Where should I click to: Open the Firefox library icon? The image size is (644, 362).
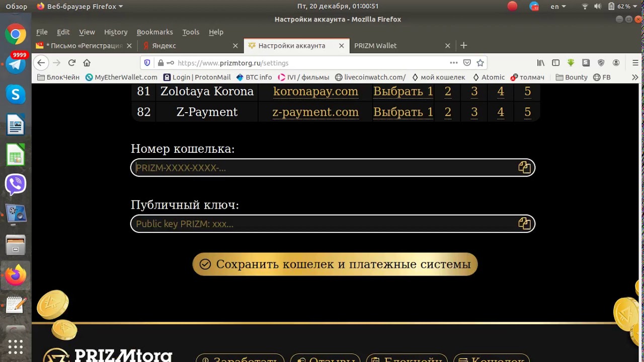pos(541,63)
